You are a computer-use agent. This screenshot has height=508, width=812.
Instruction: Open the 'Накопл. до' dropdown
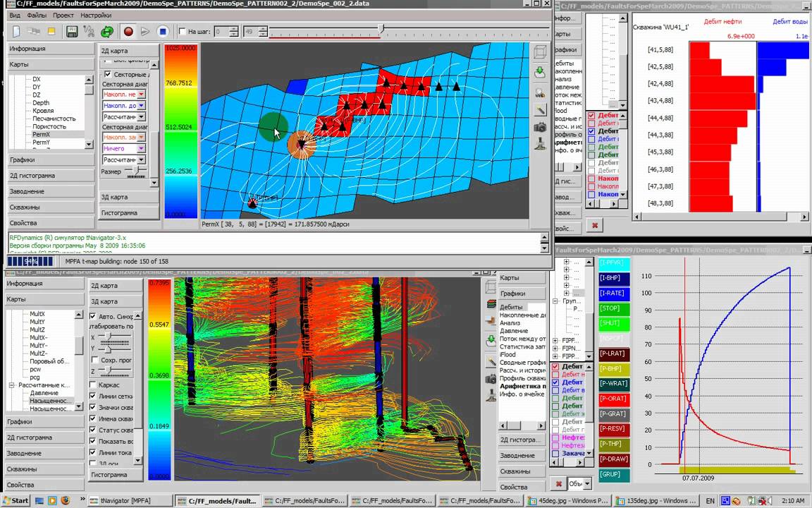[141, 106]
